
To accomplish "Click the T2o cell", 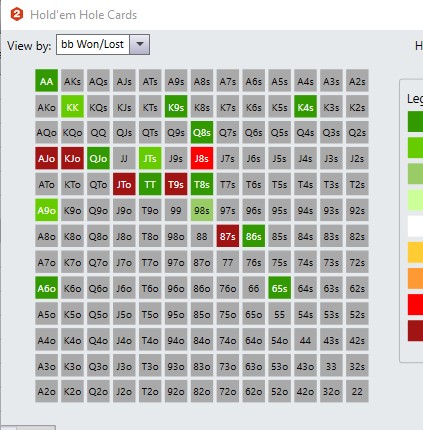I will click(x=150, y=391).
